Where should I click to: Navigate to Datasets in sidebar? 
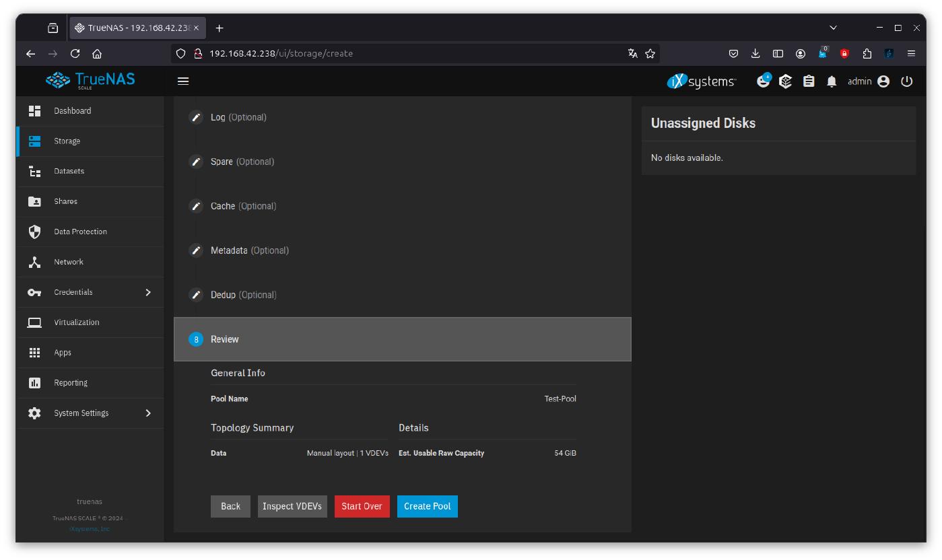point(69,171)
